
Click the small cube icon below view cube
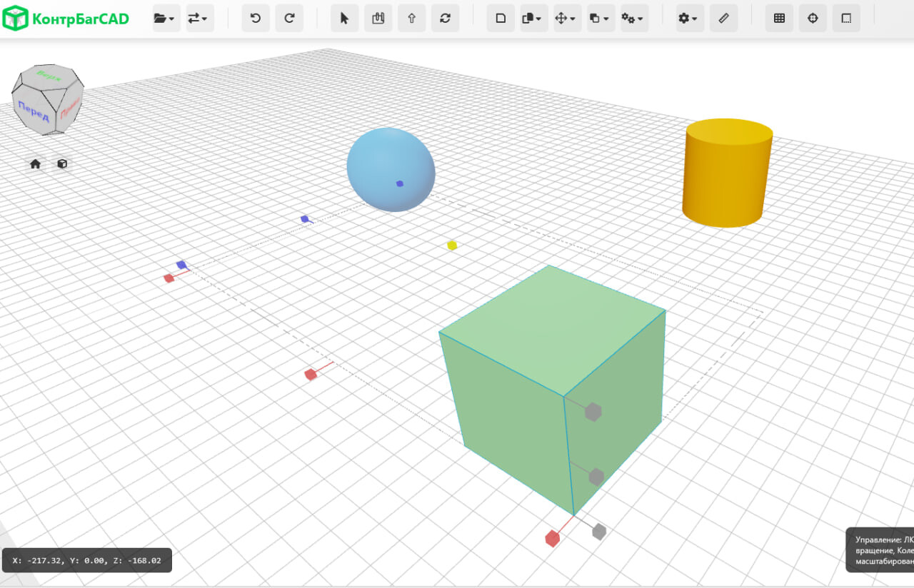click(62, 164)
